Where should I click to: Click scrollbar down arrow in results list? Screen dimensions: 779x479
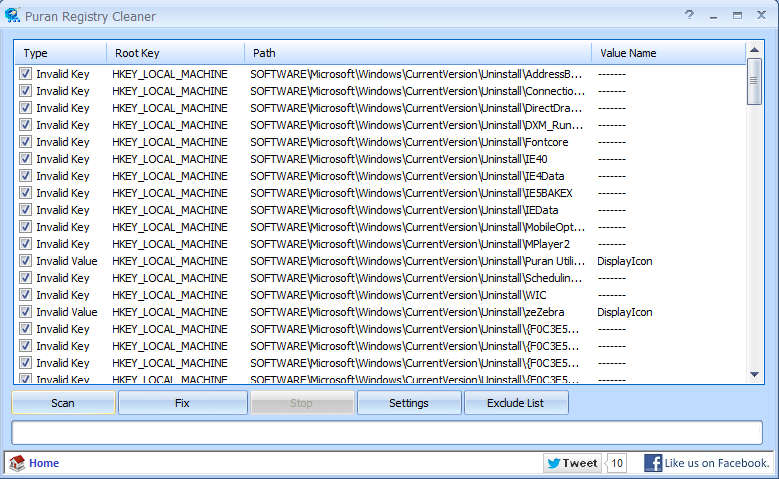(754, 375)
